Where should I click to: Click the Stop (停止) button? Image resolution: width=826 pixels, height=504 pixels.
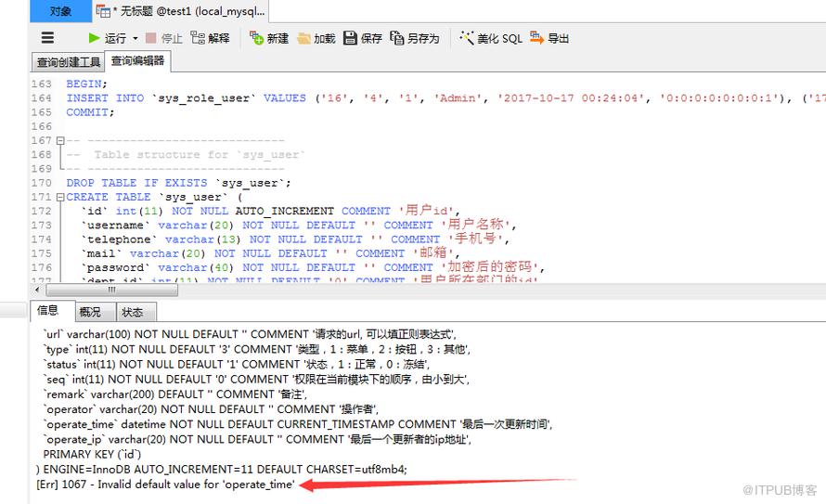(x=164, y=38)
